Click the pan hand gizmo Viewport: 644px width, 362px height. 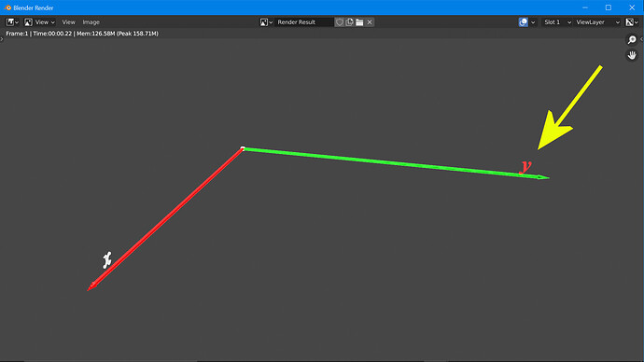coord(632,55)
